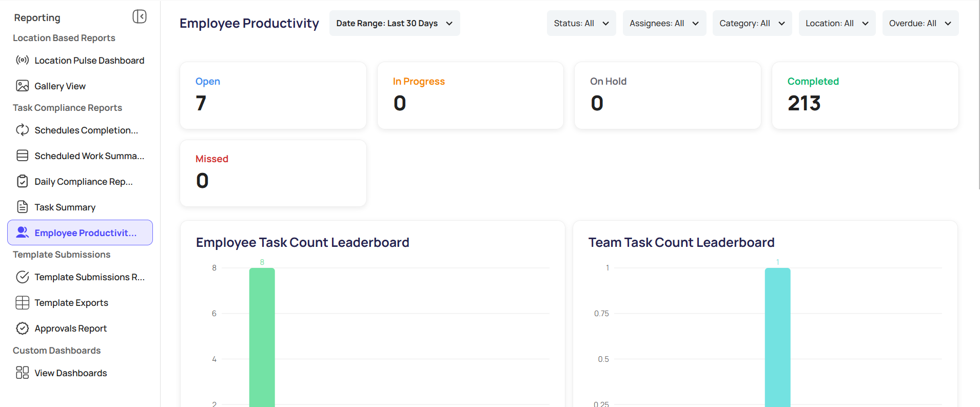Click the Schedules Completion refresh icon
This screenshot has width=980, height=407.
click(22, 130)
